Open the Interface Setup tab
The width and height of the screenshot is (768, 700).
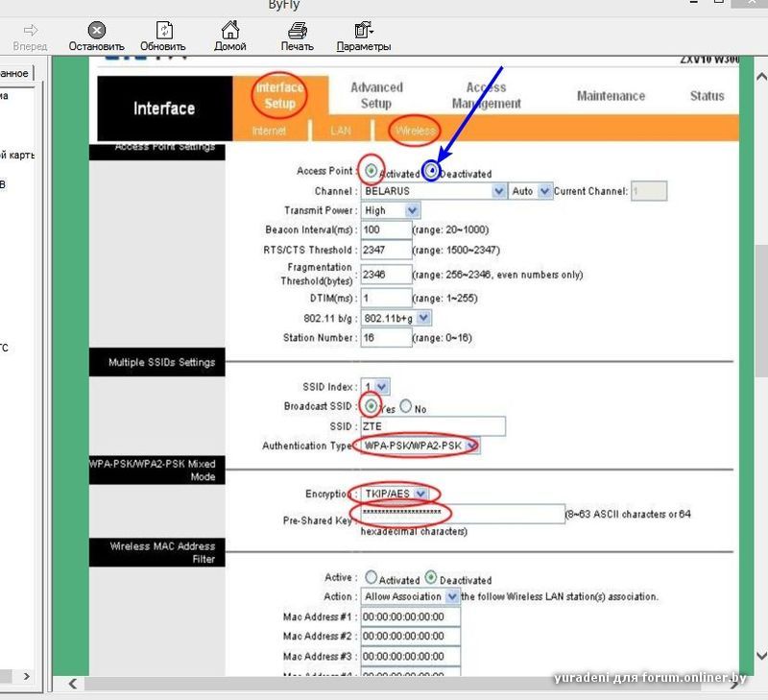pyautogui.click(x=279, y=95)
